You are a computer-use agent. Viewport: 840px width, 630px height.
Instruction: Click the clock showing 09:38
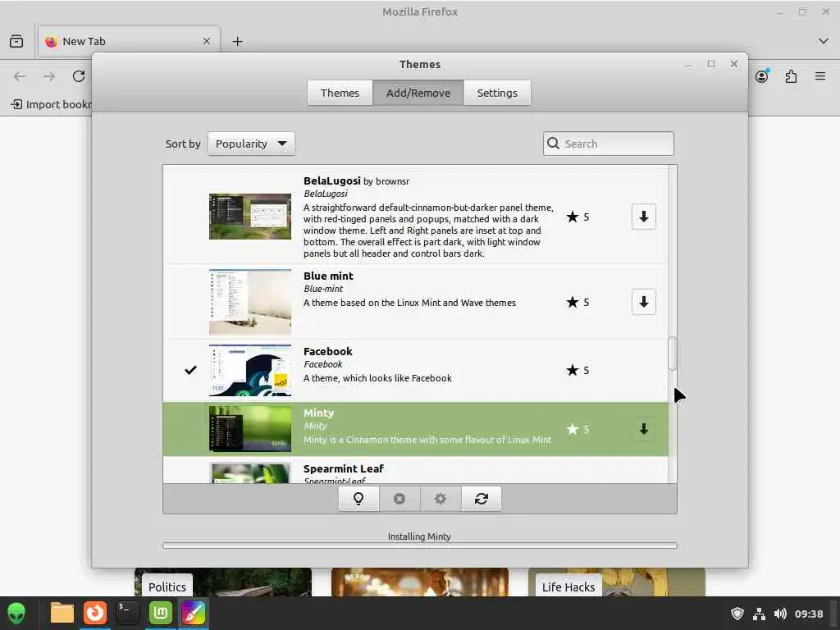pos(808,614)
